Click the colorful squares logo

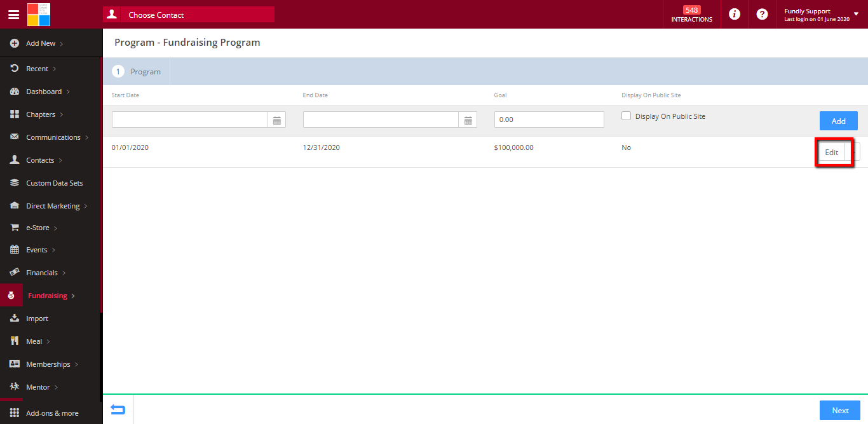(x=39, y=14)
